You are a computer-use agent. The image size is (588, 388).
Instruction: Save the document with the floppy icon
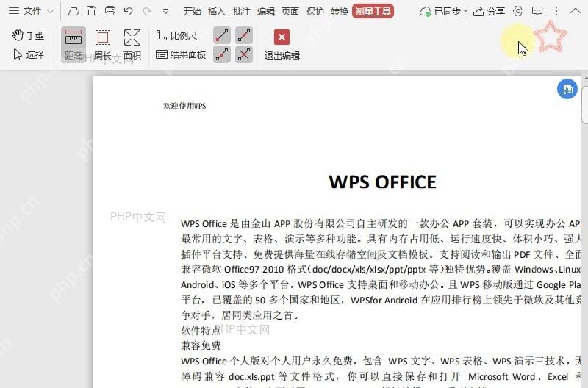(x=91, y=11)
